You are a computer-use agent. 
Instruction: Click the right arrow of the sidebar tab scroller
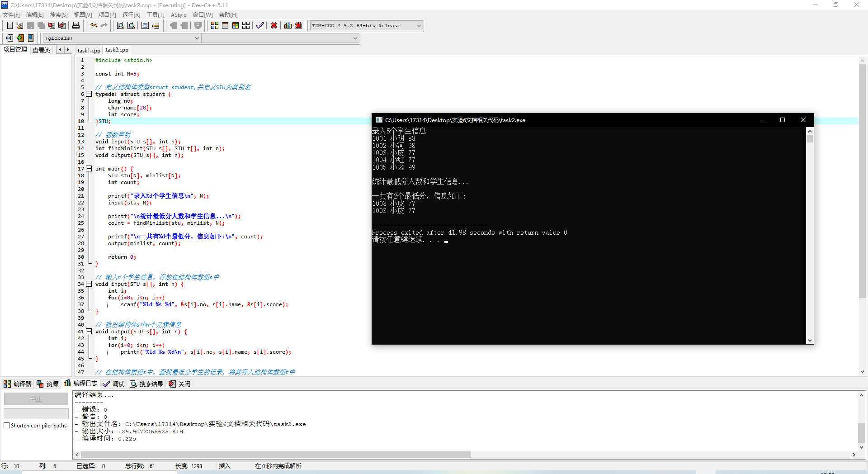pyautogui.click(x=68, y=50)
